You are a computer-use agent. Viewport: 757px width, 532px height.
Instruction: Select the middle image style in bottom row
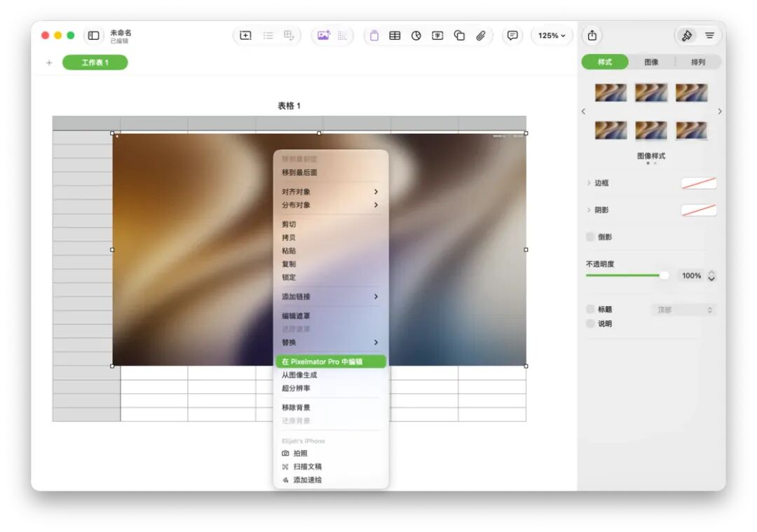tap(651, 130)
